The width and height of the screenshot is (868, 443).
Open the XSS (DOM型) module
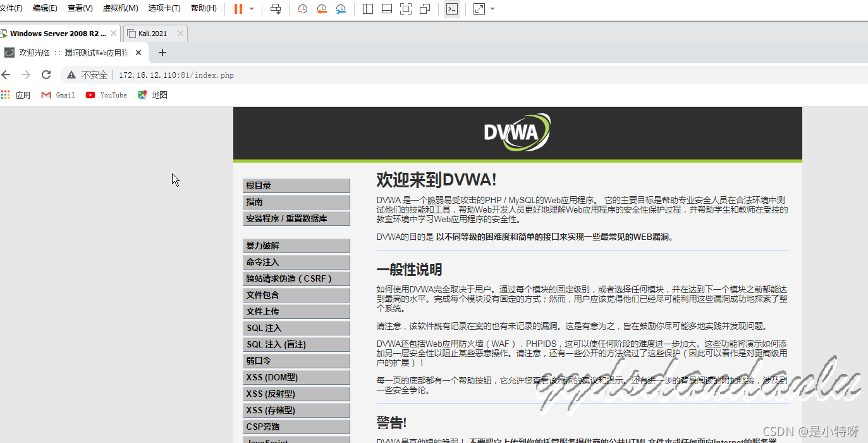296,377
